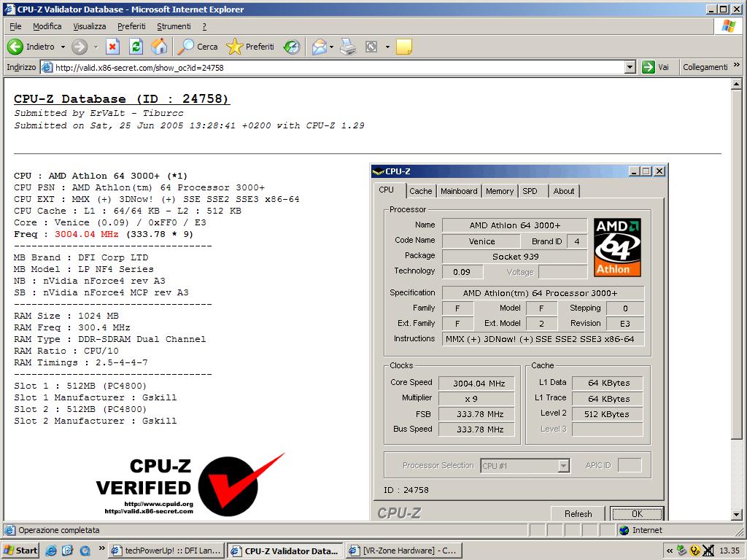Click third quick launch icon

point(85,551)
